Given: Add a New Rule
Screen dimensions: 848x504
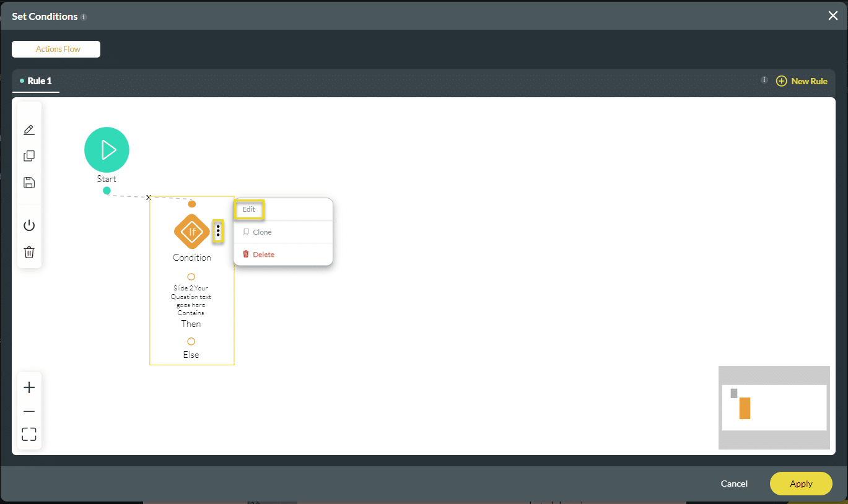Looking at the screenshot, I should click(x=802, y=81).
